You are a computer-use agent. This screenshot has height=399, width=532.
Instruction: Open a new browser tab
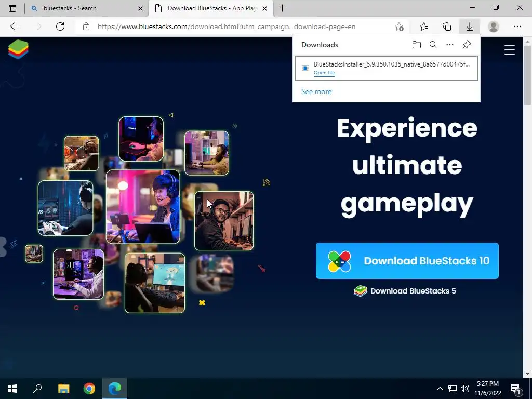click(282, 8)
